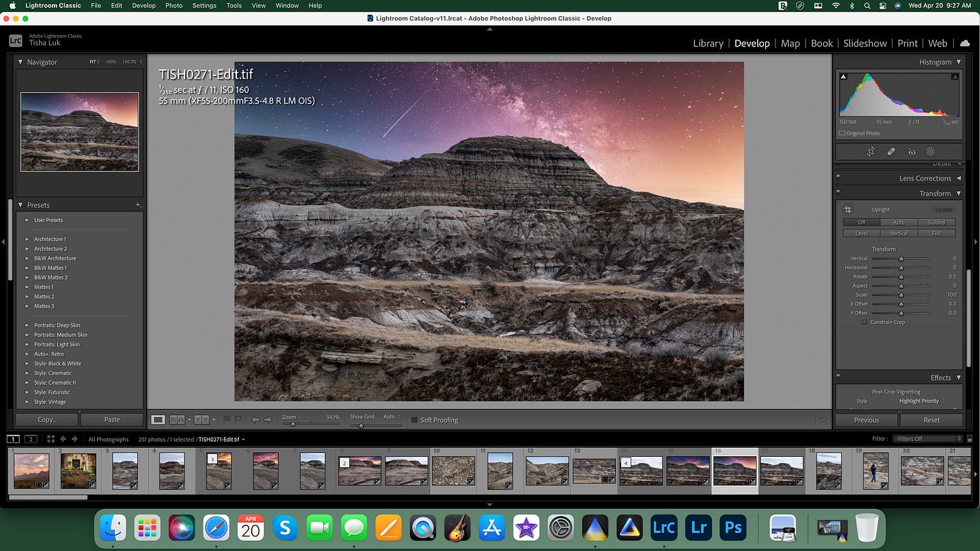Click the Lrc identity plate logo

coord(15,40)
